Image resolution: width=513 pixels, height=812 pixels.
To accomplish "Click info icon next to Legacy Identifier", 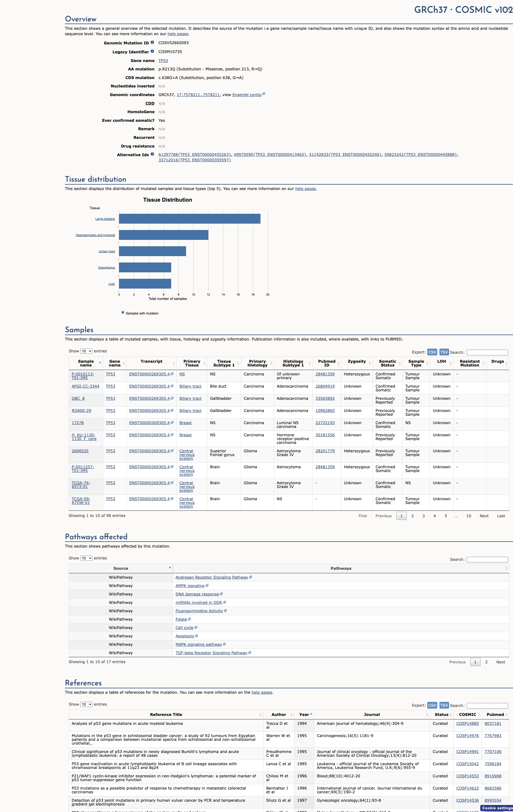I will click(152, 51).
